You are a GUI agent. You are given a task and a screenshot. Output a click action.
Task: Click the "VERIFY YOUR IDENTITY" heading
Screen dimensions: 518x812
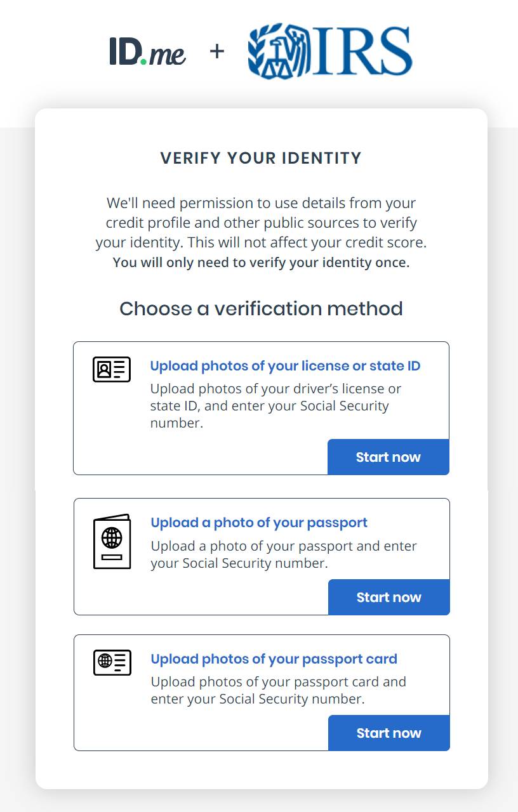(261, 158)
